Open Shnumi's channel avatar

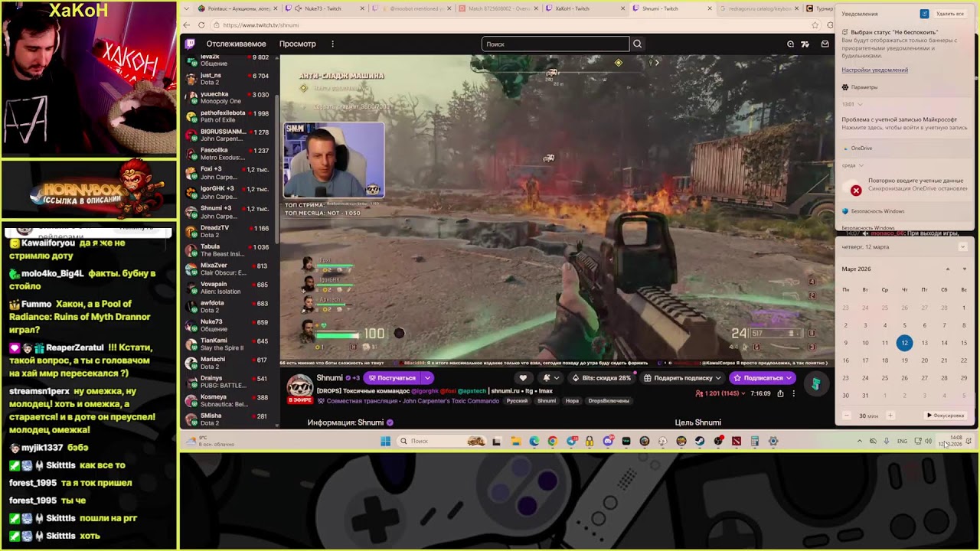click(x=299, y=386)
